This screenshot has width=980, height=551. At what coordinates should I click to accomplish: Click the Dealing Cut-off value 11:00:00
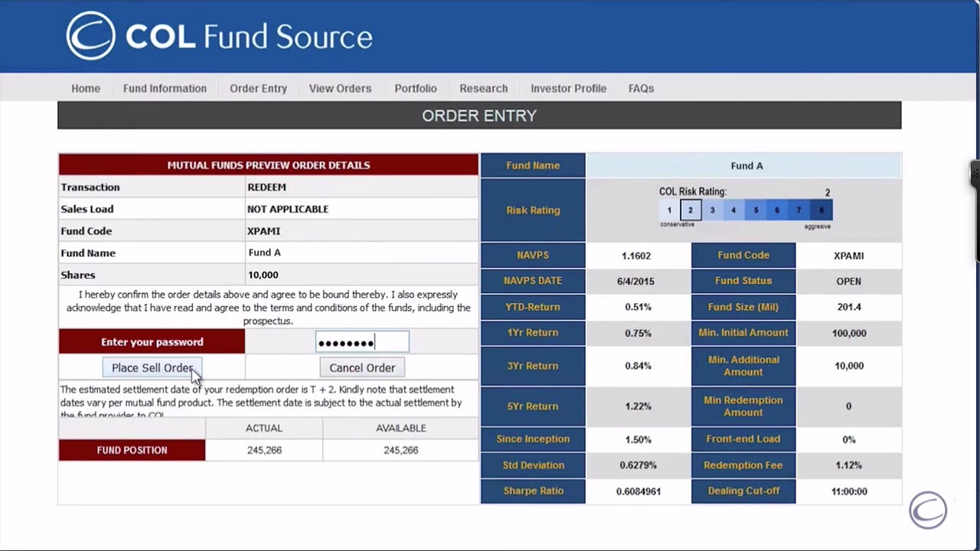(x=848, y=491)
